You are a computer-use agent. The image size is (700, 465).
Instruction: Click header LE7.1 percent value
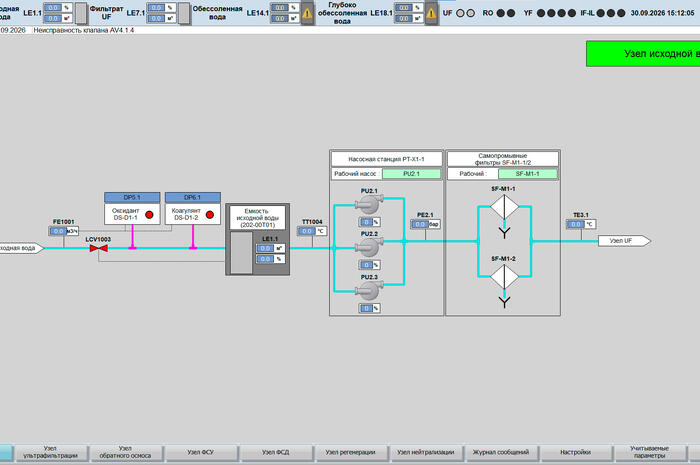pyautogui.click(x=156, y=8)
